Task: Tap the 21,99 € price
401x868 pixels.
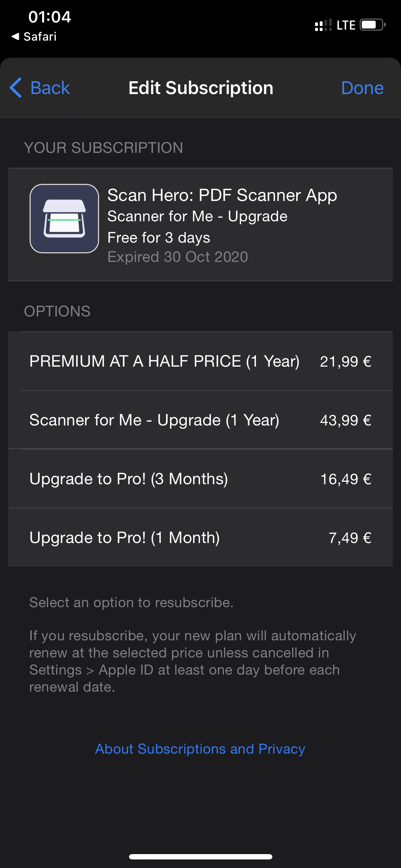Action: pyautogui.click(x=346, y=362)
